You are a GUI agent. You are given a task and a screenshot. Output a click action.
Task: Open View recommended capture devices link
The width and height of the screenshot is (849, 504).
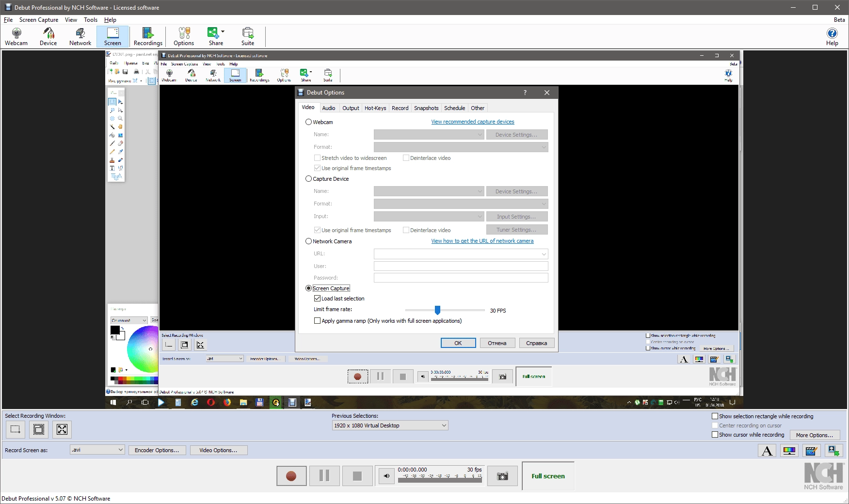pos(473,122)
